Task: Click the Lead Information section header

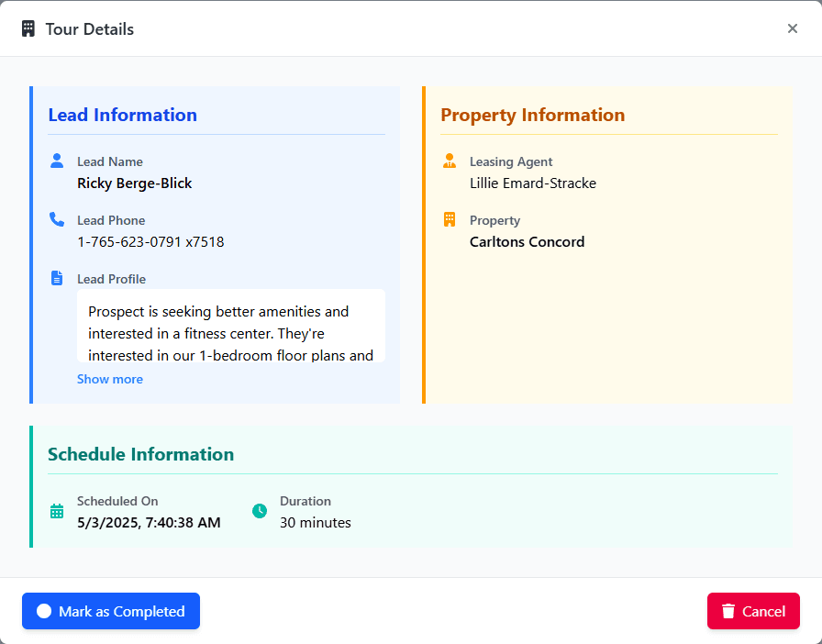Action: point(122,115)
